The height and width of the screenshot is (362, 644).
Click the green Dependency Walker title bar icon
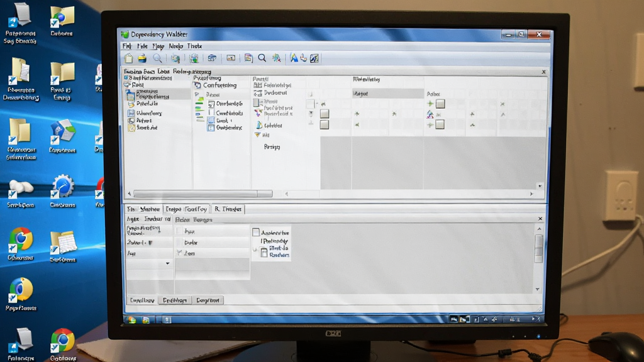pos(125,35)
